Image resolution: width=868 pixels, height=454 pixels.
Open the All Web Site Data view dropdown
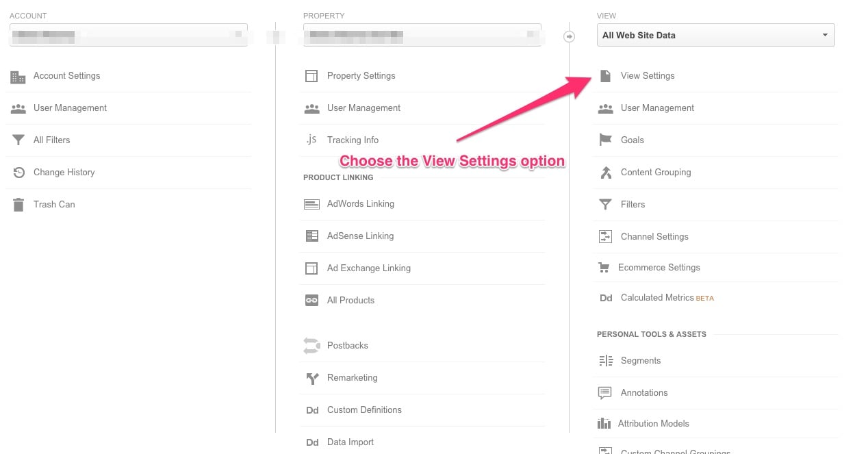click(715, 36)
